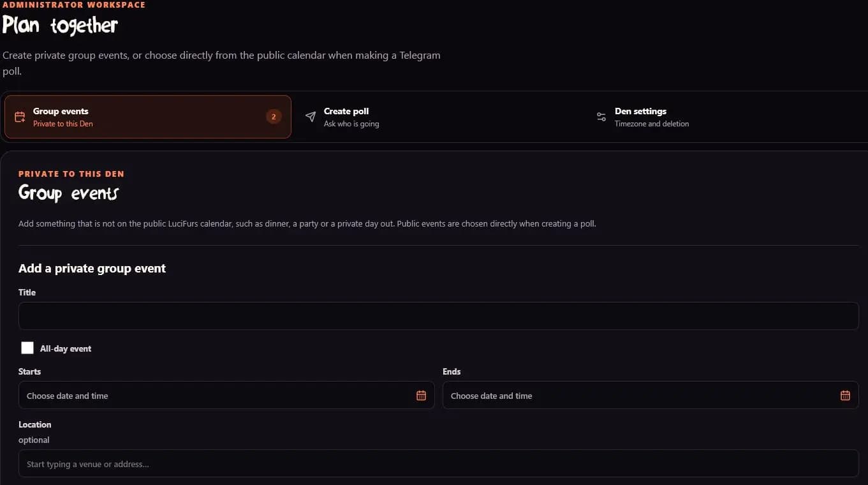Click the Location venue or address field
This screenshot has height=485, width=868.
coord(439,463)
